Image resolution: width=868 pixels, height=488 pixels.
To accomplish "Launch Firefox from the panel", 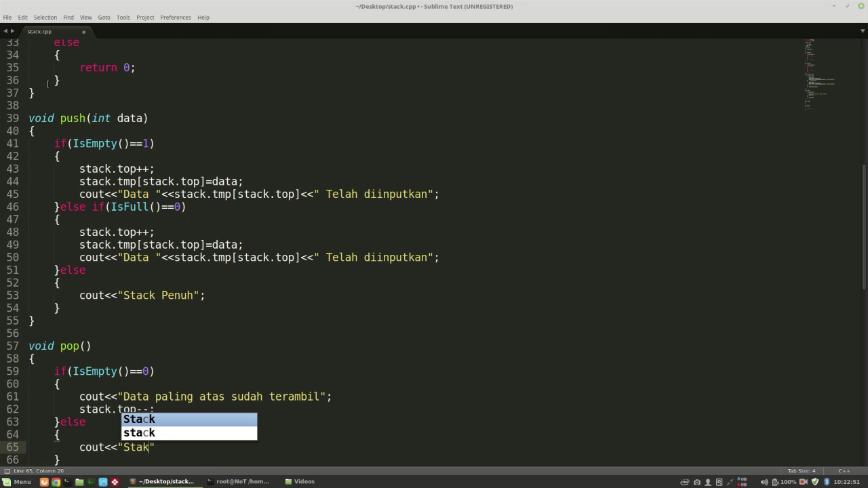I will [44, 481].
